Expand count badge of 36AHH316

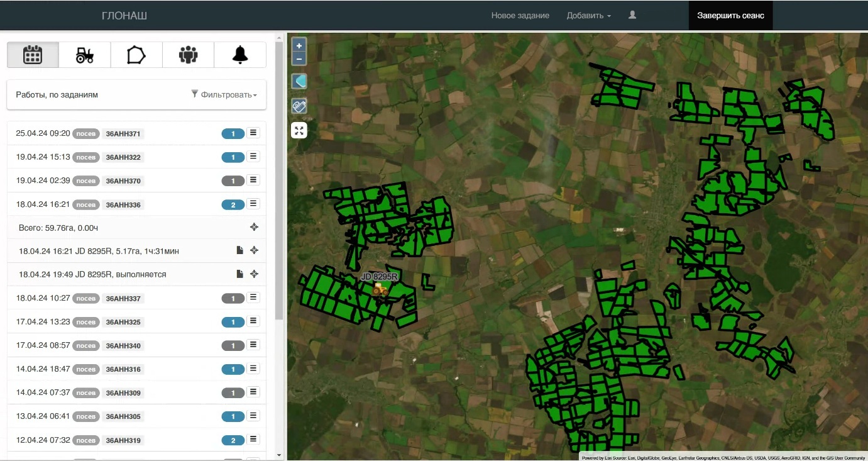[x=233, y=369]
